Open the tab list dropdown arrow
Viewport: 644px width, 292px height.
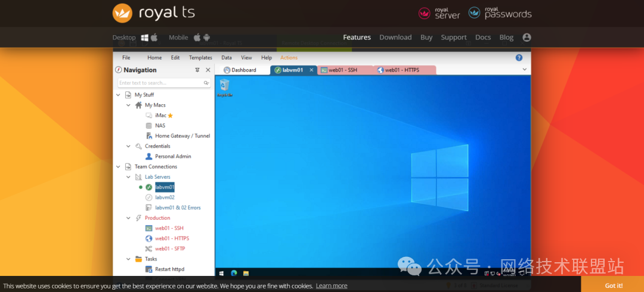click(525, 69)
